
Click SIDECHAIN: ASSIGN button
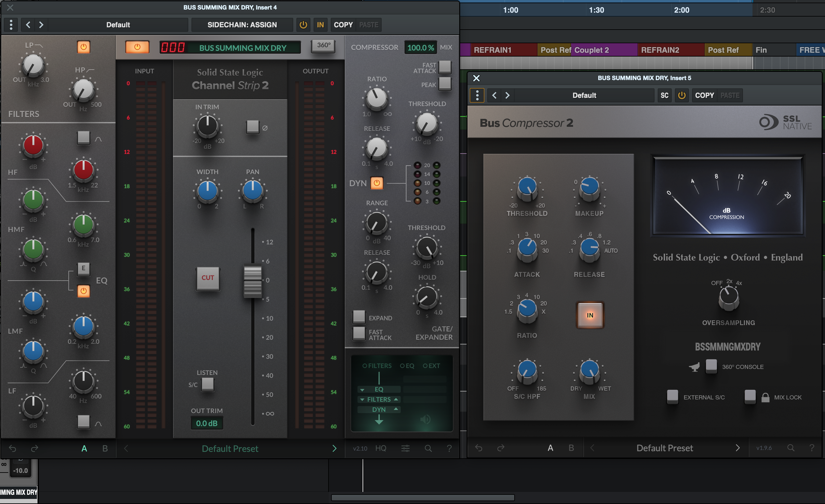242,25
